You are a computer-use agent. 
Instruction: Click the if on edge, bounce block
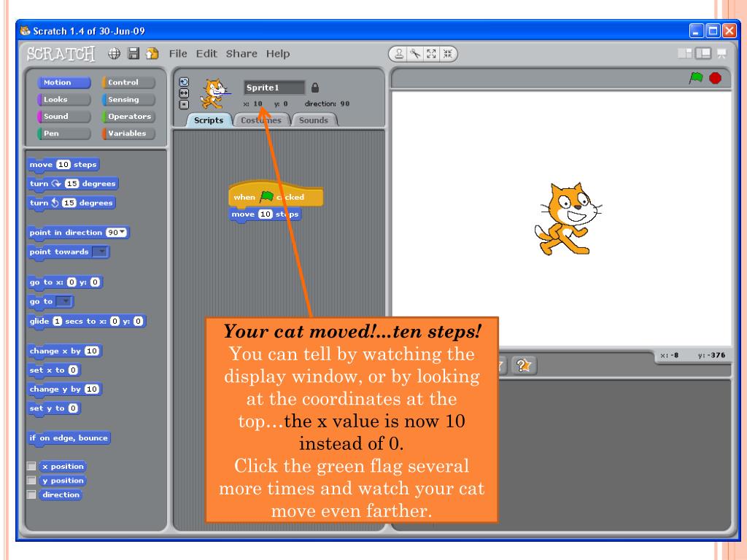point(69,438)
